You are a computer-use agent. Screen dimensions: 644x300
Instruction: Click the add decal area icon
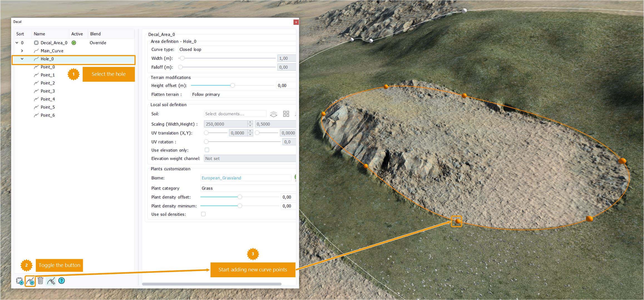19,281
